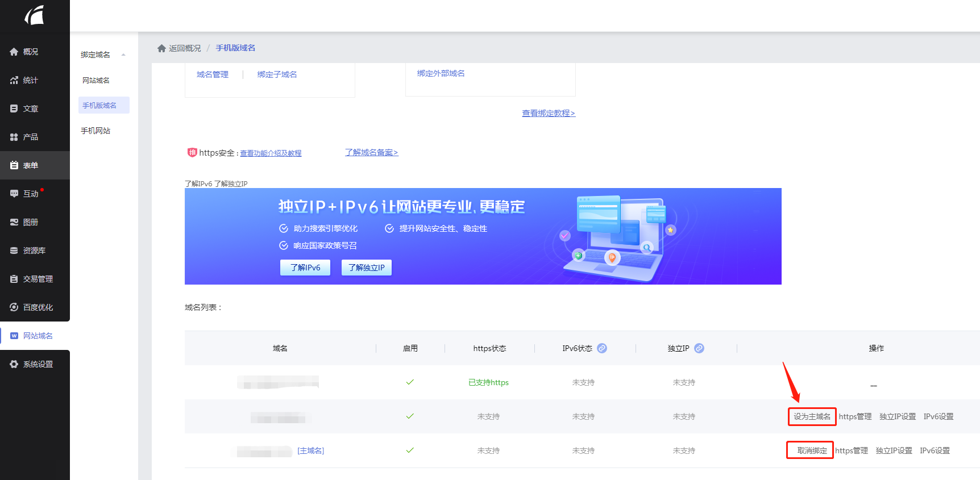Click the red https安全 shield icon
This screenshot has width=980, height=480.
192,152
